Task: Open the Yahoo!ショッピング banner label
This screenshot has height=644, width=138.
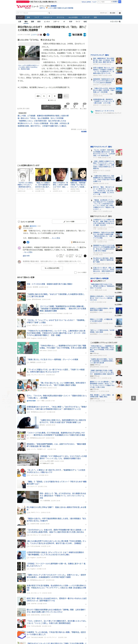Action: point(23,2)
